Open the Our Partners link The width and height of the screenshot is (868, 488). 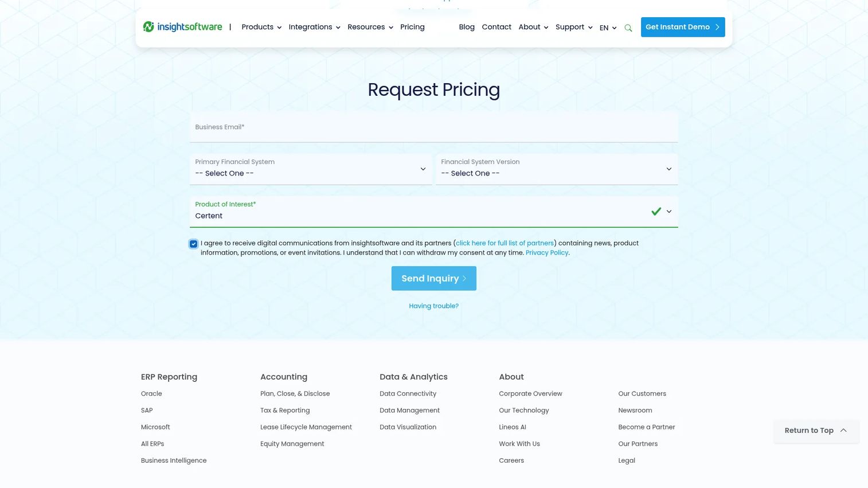point(638,443)
